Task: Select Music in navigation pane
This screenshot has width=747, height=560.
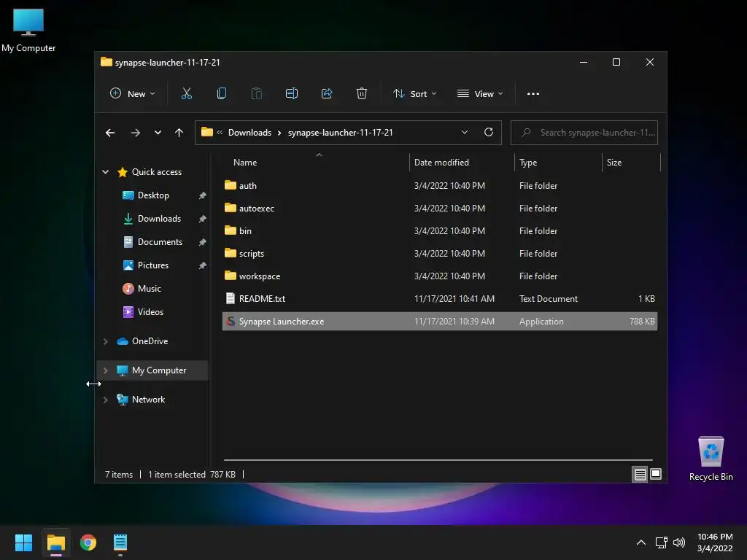Action: (x=149, y=289)
